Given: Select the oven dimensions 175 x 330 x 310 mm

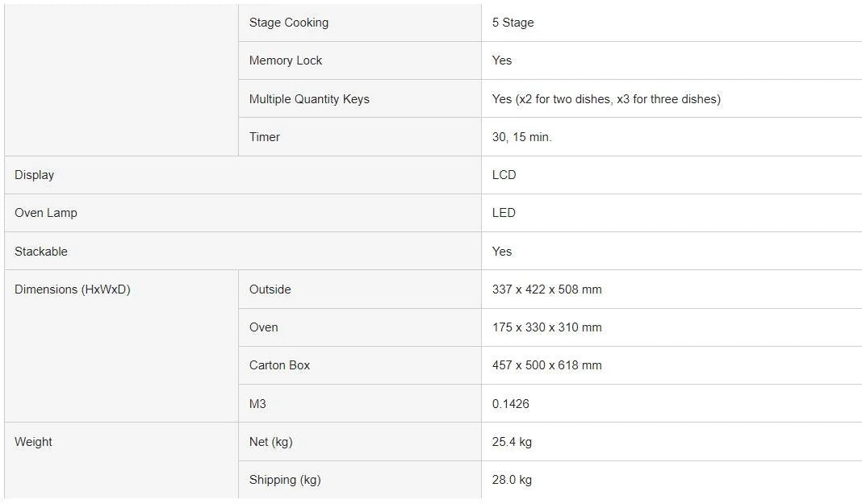Looking at the screenshot, I should [547, 327].
